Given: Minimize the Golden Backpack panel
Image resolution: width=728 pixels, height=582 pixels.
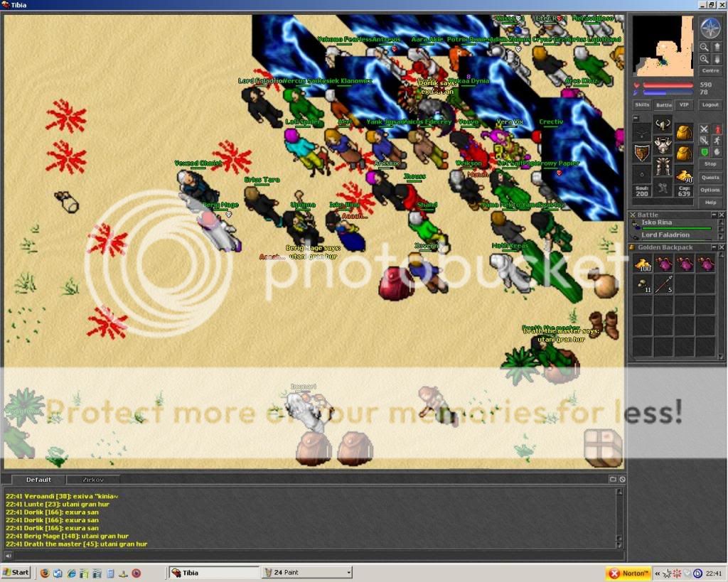Looking at the screenshot, I should click(714, 247).
